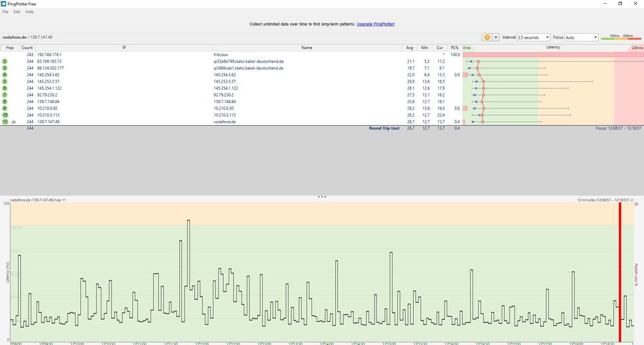This screenshot has width=644, height=345.
Task: Select IP address 10.210.3.113
Action: point(48,115)
